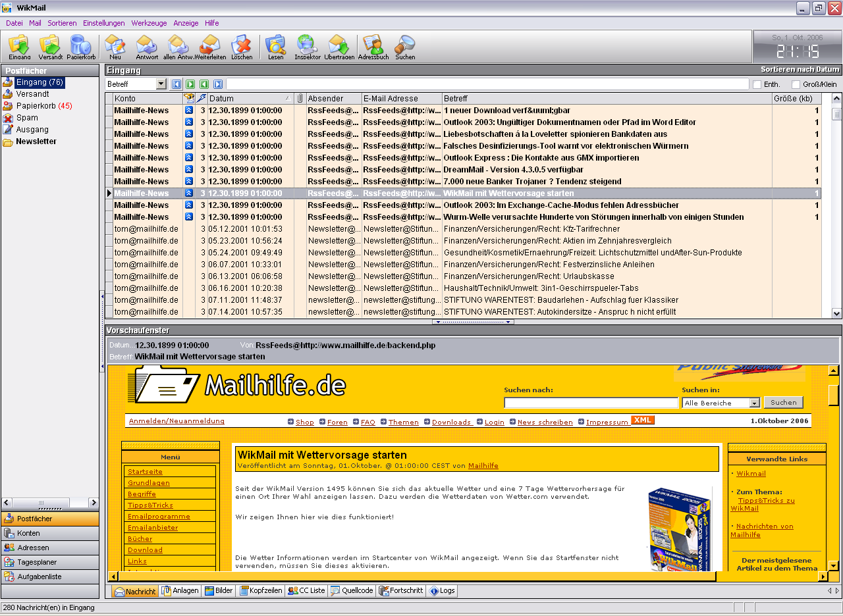Open the Versandt toolbar button

click(50, 47)
